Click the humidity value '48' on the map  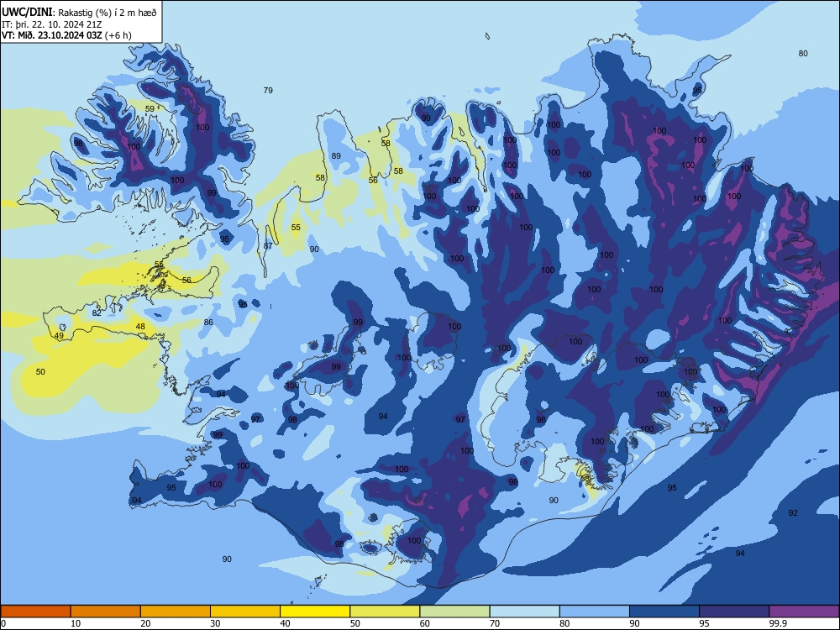click(140, 326)
